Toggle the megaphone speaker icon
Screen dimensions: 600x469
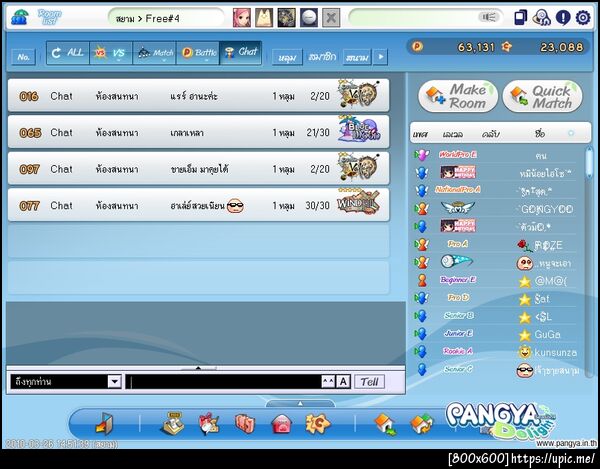pyautogui.click(x=489, y=17)
